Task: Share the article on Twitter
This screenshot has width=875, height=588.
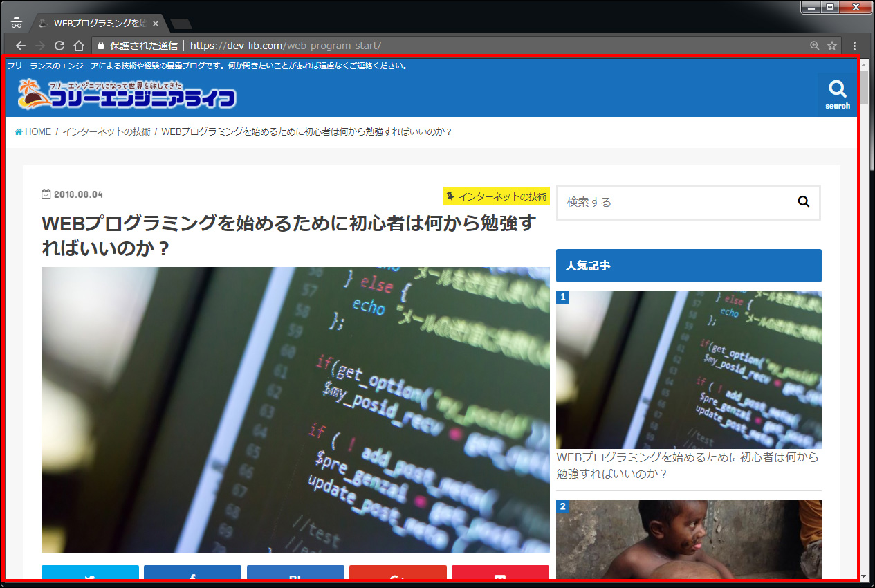Action: click(90, 573)
